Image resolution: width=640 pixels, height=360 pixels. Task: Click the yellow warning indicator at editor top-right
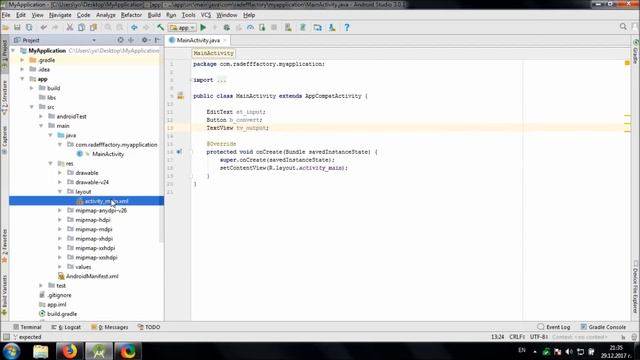click(x=627, y=62)
